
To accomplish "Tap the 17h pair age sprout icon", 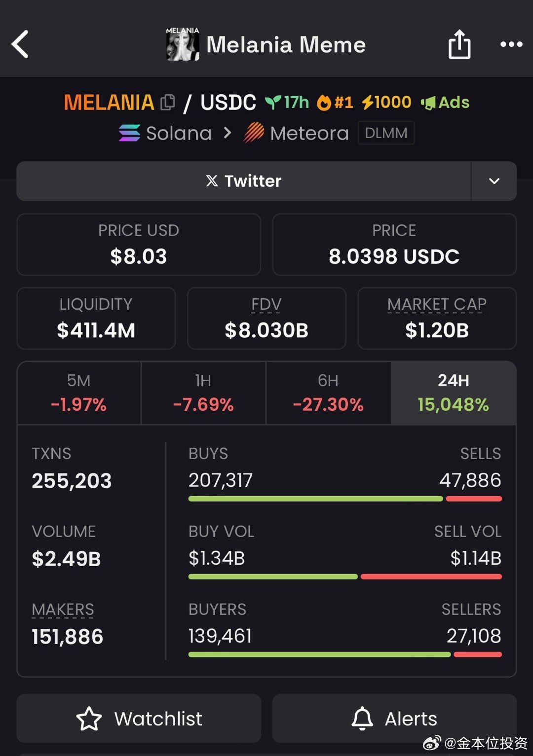I will tap(272, 103).
